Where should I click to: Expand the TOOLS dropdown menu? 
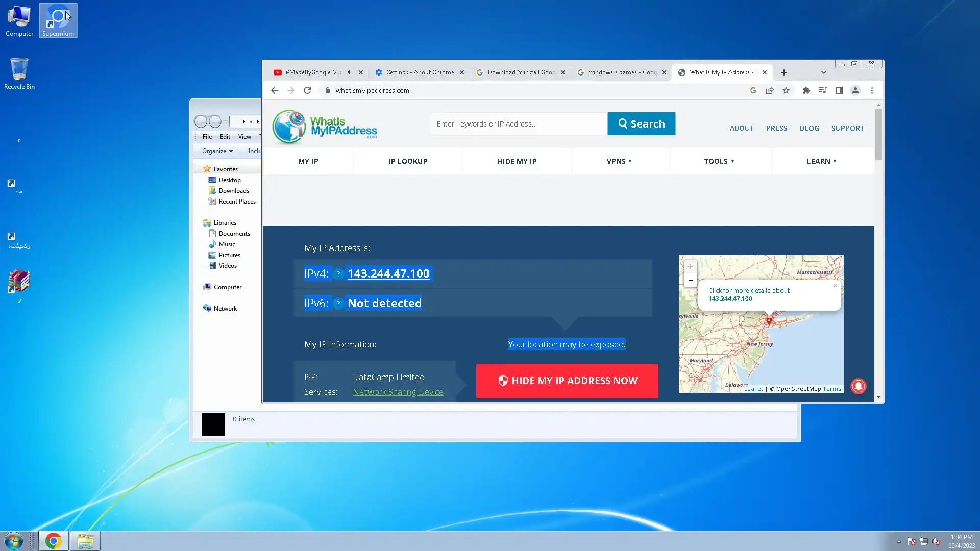coord(719,161)
